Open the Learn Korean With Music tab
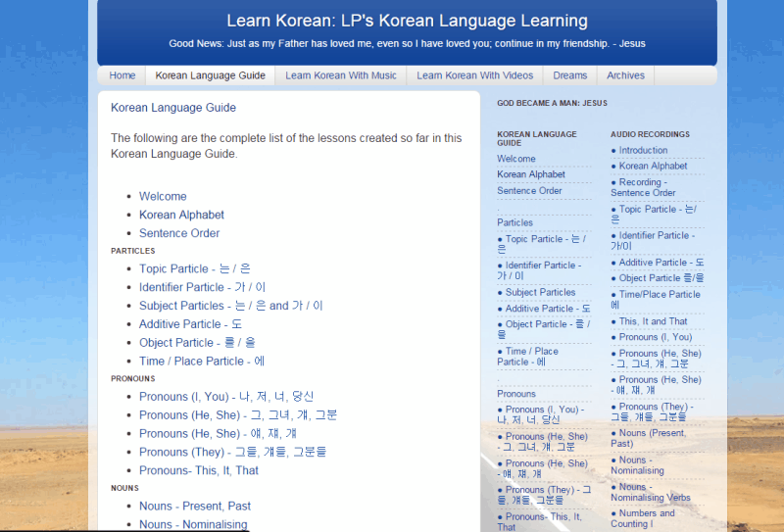The image size is (784, 532). [x=340, y=75]
